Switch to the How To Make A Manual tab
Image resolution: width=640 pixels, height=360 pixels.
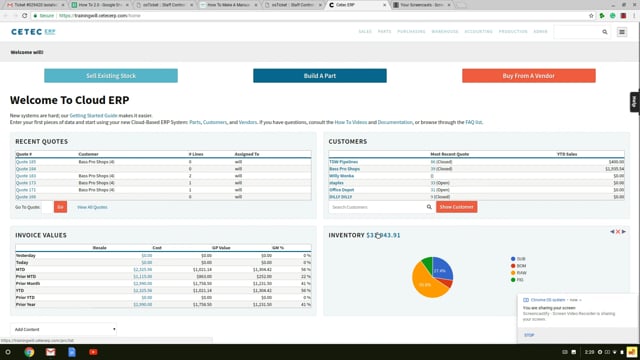pos(229,5)
